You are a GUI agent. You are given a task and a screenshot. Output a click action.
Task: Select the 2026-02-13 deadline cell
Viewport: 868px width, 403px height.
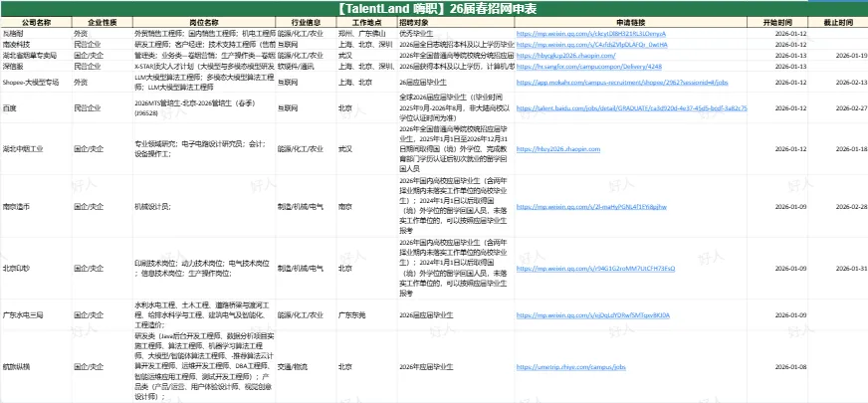coord(837,82)
